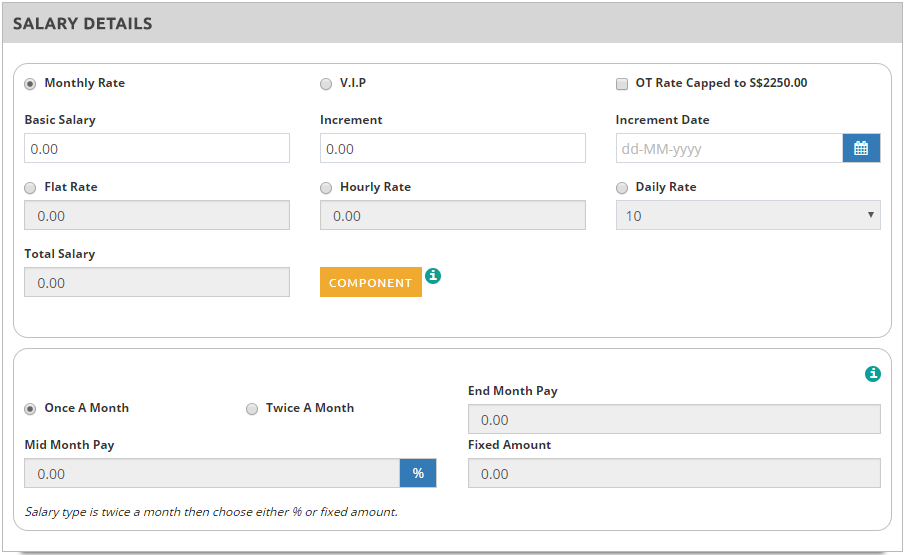This screenshot has height=555, width=906.
Task: Open the Increment Date calendar picker
Action: click(x=861, y=149)
